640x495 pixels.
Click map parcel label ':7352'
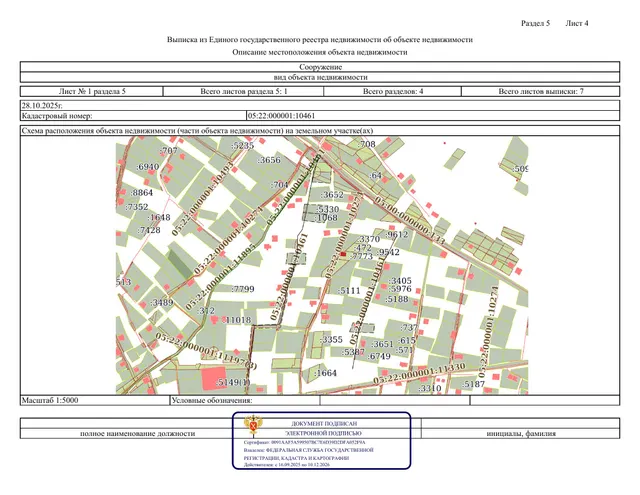pos(137,207)
